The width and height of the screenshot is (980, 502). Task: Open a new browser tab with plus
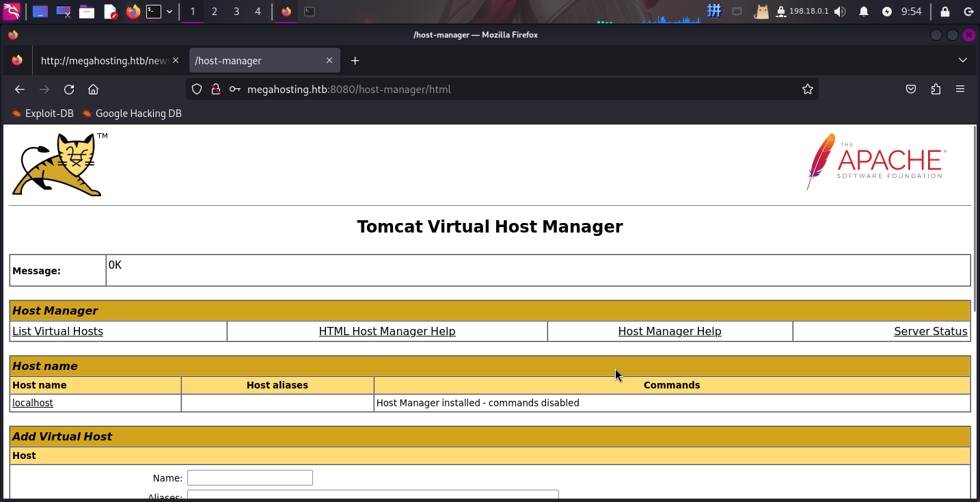355,61
